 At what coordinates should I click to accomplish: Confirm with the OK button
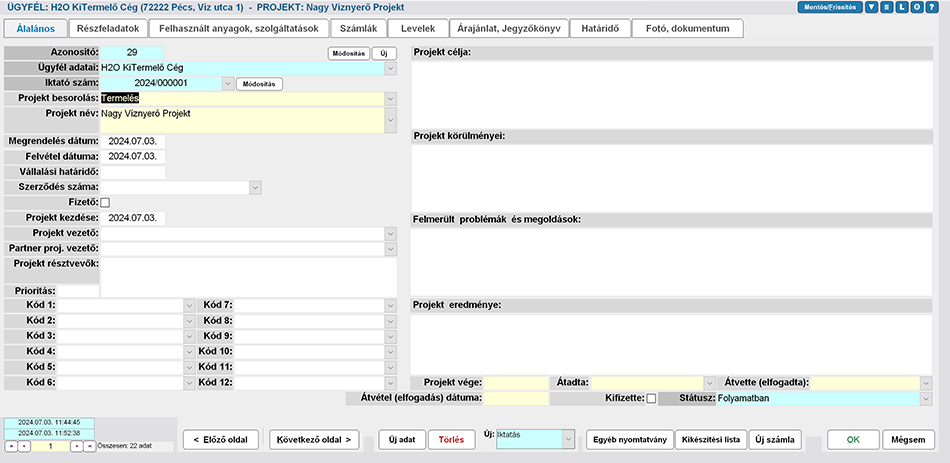pyautogui.click(x=853, y=440)
